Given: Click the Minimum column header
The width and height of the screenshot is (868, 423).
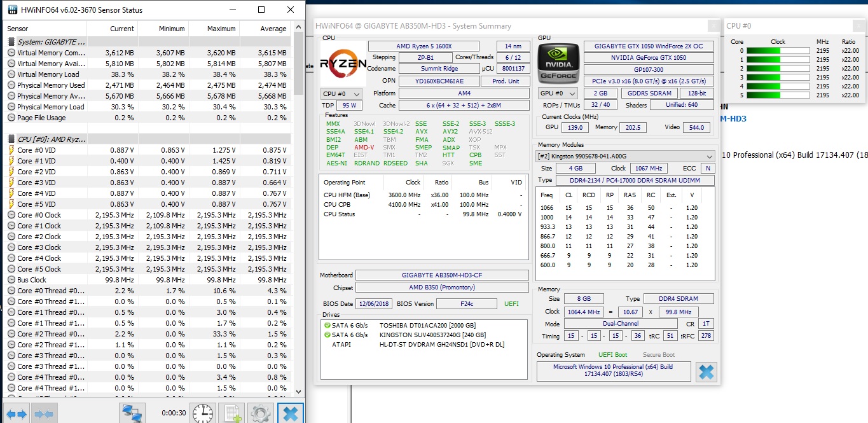Looking at the screenshot, I should pyautogui.click(x=163, y=29).
